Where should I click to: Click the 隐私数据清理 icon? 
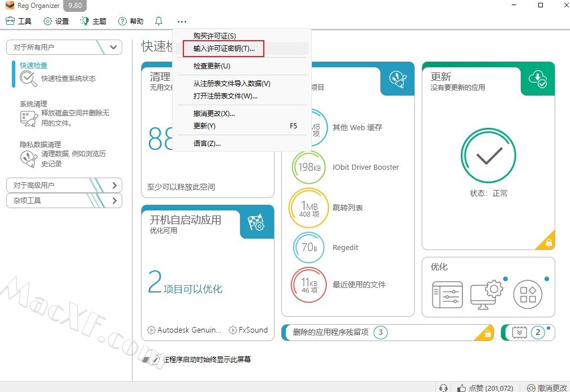click(x=29, y=159)
